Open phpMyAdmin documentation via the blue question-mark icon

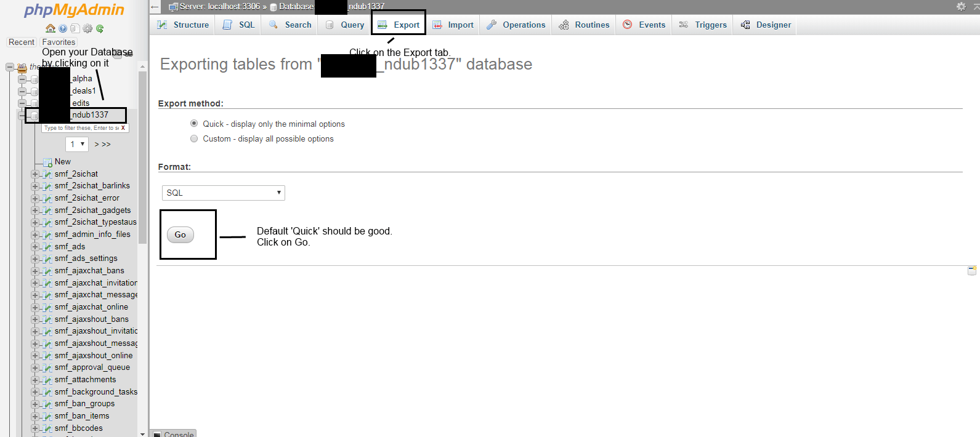click(x=63, y=28)
